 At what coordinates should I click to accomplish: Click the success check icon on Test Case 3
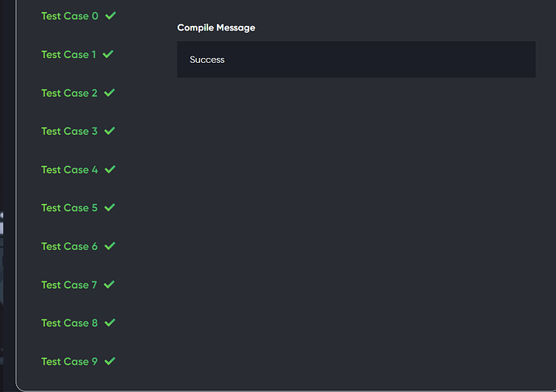coord(110,131)
